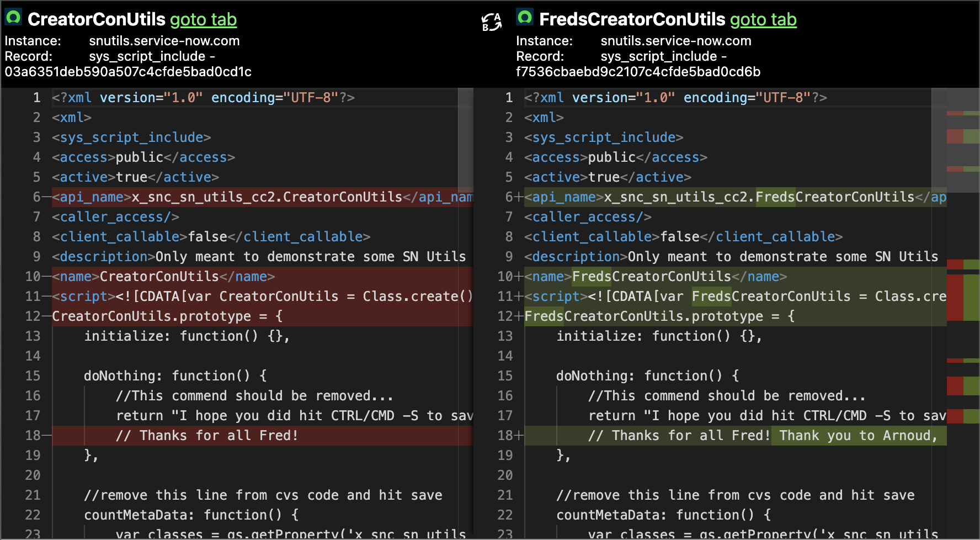Click the minus marker on left line 6
This screenshot has width=980, height=540.
[x=46, y=197]
